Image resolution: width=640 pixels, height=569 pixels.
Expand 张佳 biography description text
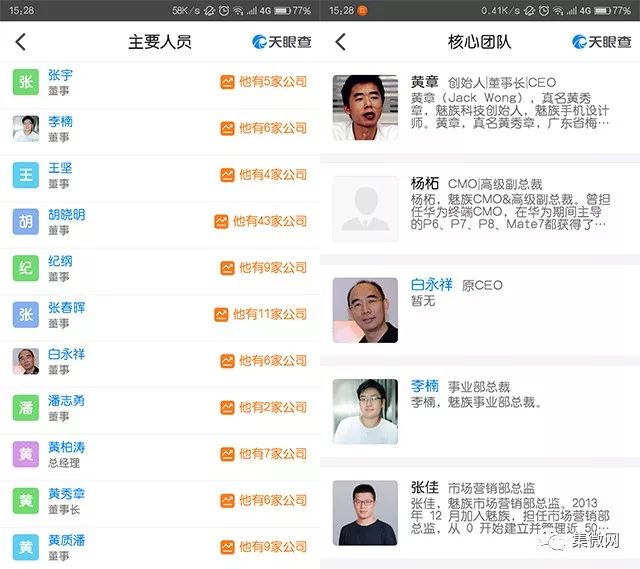click(510, 516)
